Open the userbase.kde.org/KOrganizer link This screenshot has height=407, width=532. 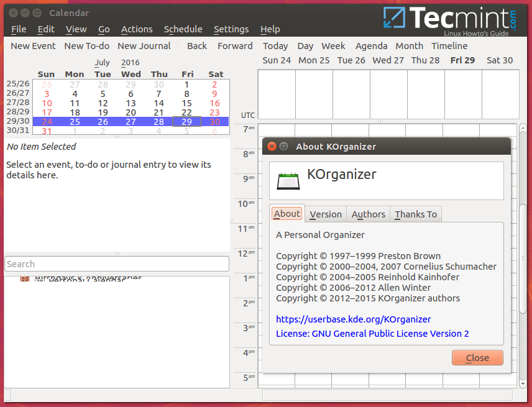pos(353,319)
